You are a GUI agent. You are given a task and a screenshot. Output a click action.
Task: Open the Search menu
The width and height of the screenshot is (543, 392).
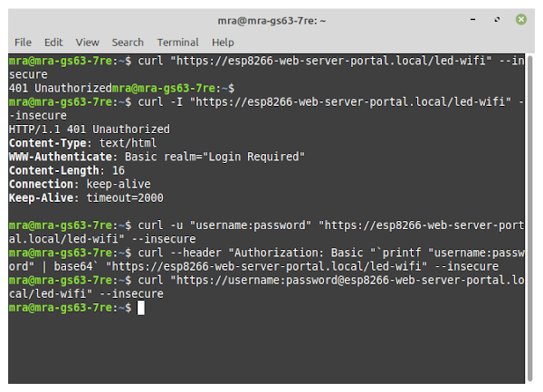[x=128, y=43]
